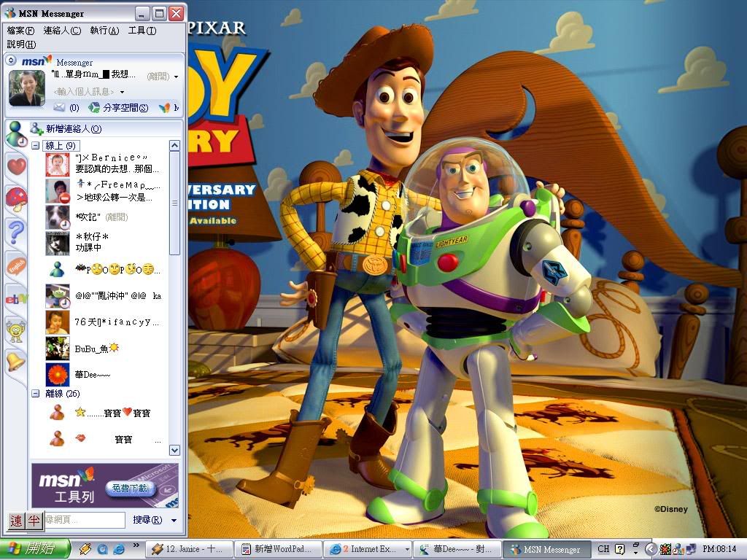This screenshot has height=560, width=747.
Task: Select offline contact 寶寶♥寶寶 with the star
Action: click(x=113, y=413)
